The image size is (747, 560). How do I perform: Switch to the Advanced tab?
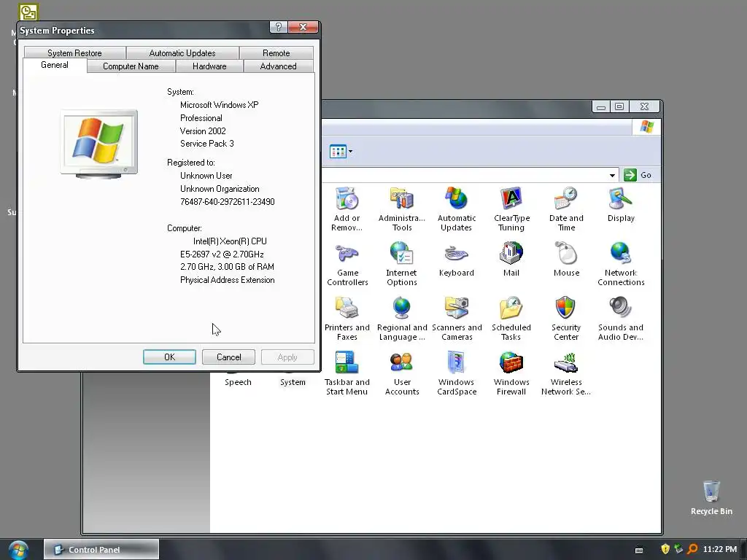pyautogui.click(x=278, y=66)
